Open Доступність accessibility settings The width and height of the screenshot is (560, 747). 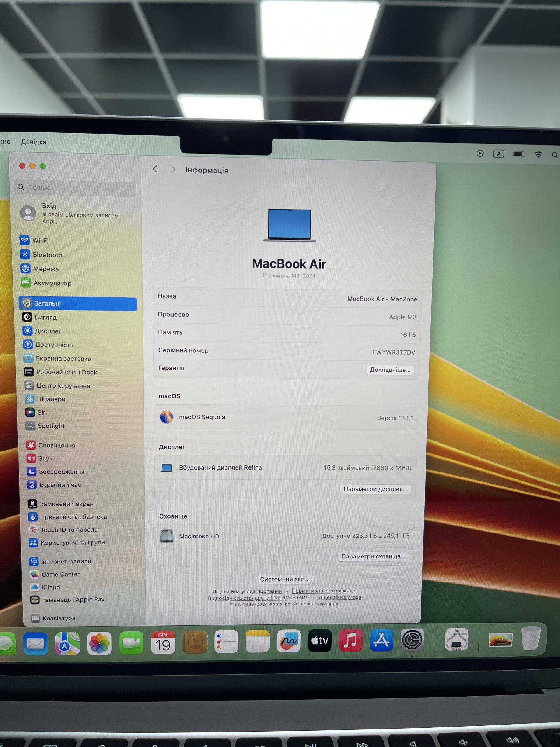tap(48, 345)
